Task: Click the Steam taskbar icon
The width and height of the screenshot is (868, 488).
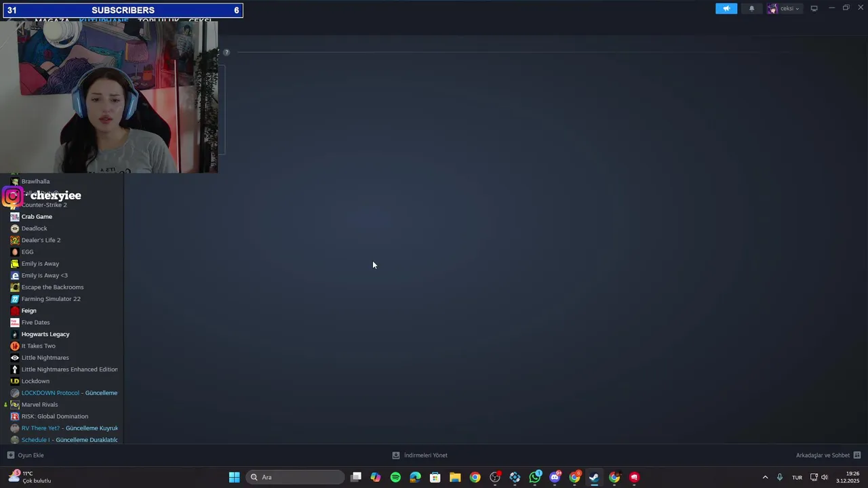Action: point(594,477)
